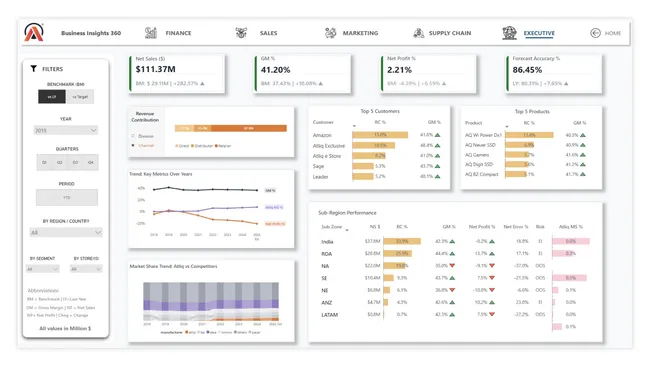Click the LATAM row label
650x366 pixels.
330,315
